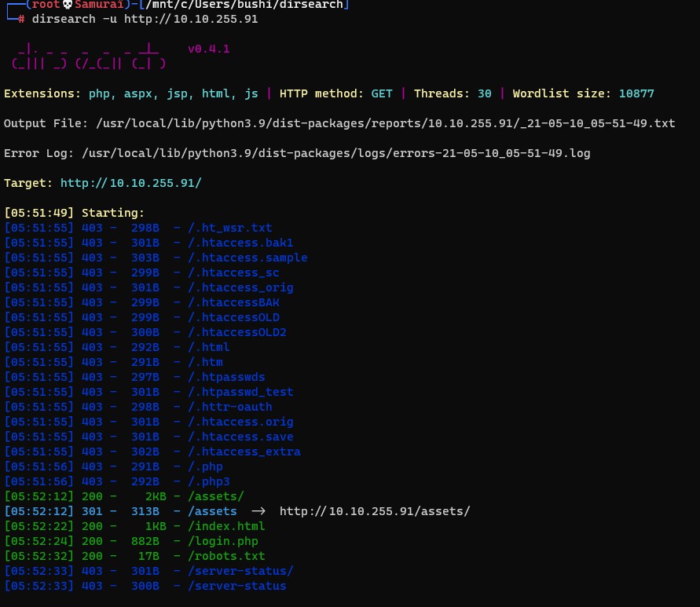Select the /robots.txt result path

tap(229, 556)
